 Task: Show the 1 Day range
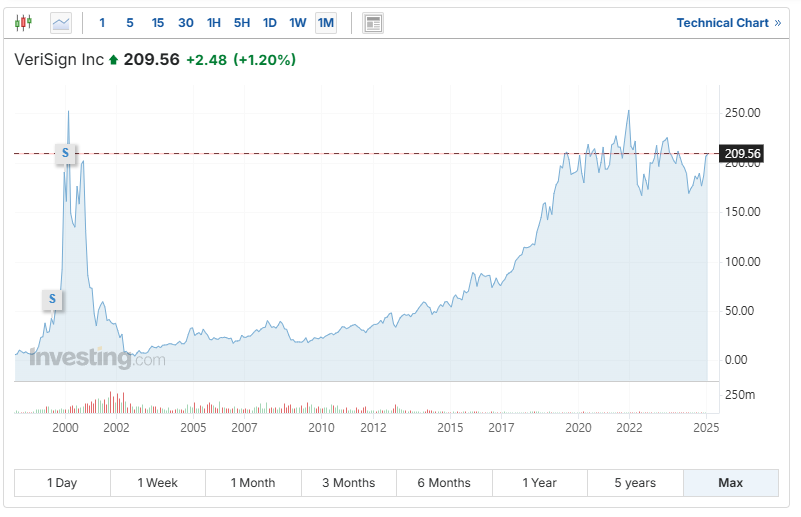point(62,483)
